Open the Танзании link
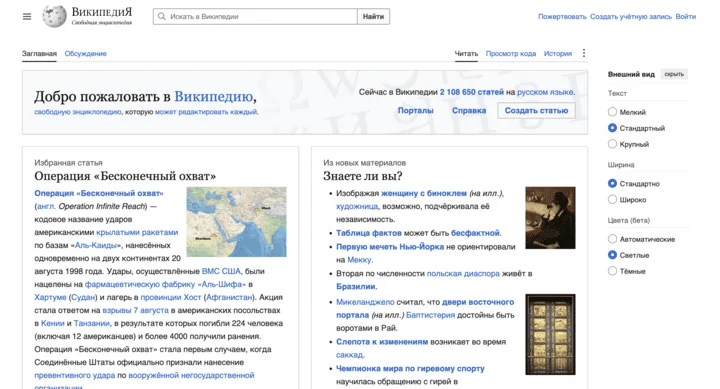The height and width of the screenshot is (389, 720). tap(92, 323)
